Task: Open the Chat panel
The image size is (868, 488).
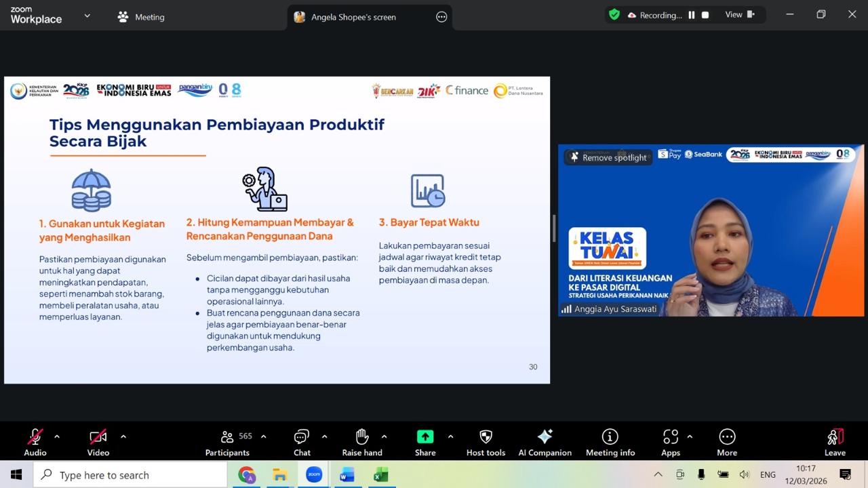Action: (302, 443)
